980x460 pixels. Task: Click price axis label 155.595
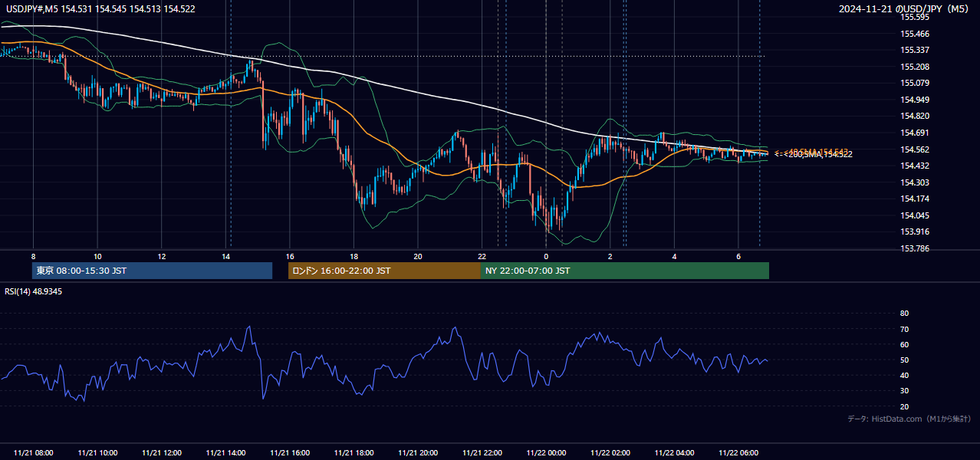coord(915,17)
